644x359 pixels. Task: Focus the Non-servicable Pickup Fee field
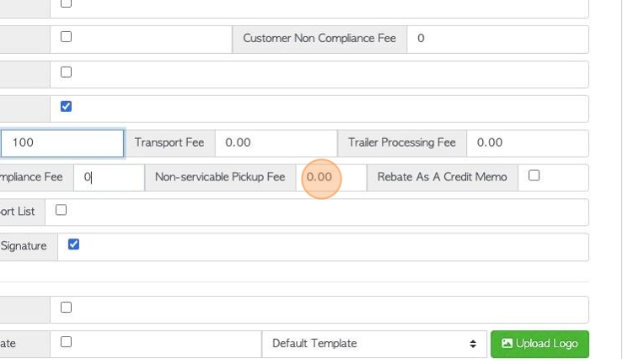coord(331,178)
